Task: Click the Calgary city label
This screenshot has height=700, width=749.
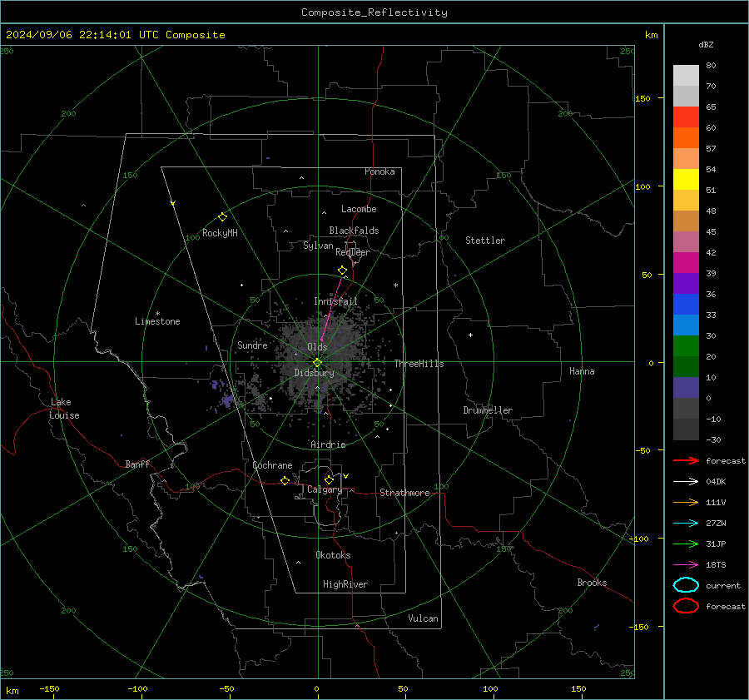Action: click(325, 489)
